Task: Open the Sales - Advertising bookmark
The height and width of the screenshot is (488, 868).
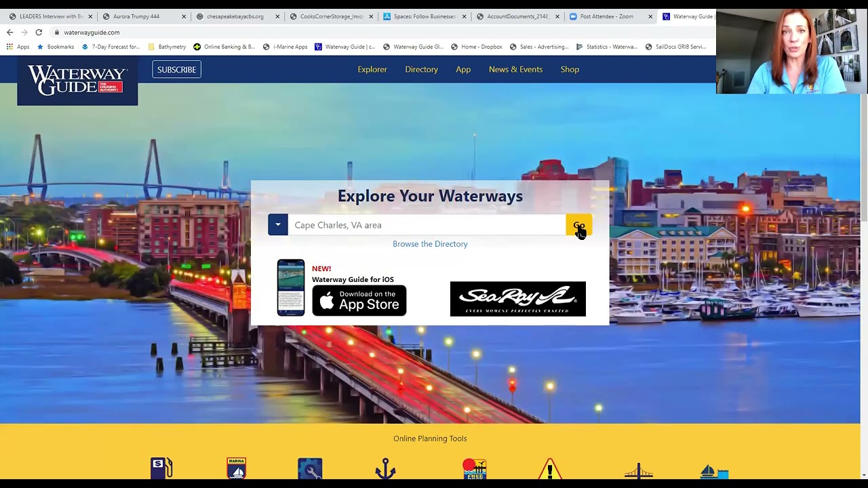Action: click(539, 47)
